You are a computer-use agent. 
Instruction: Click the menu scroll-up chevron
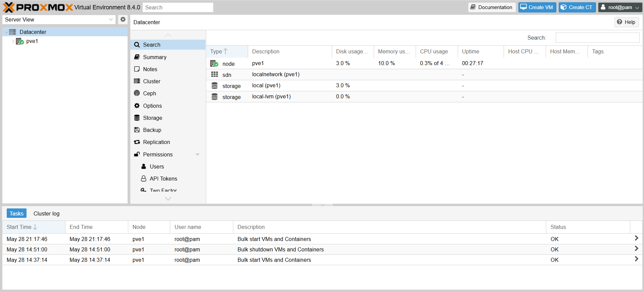click(168, 35)
